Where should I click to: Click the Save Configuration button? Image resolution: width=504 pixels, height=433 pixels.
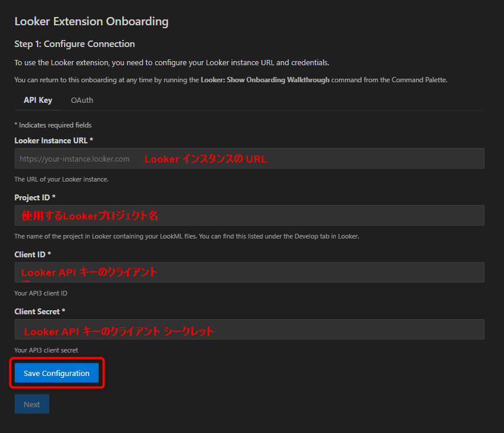point(56,373)
